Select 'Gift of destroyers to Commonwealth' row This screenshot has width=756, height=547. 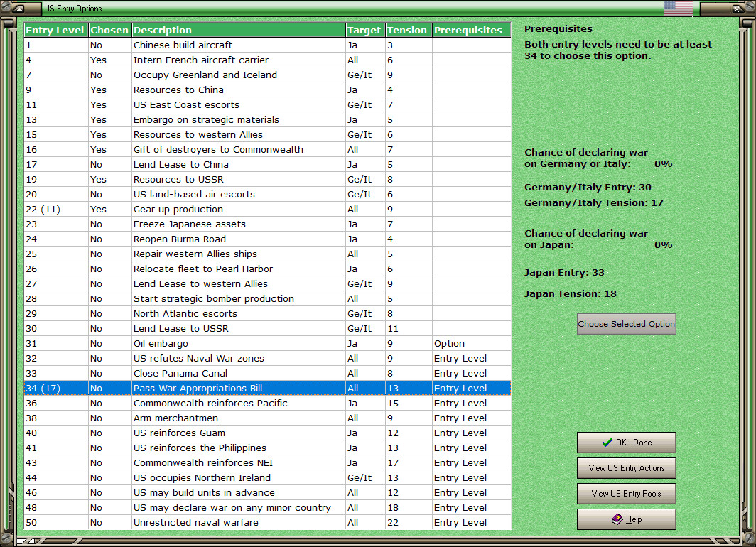coord(268,149)
